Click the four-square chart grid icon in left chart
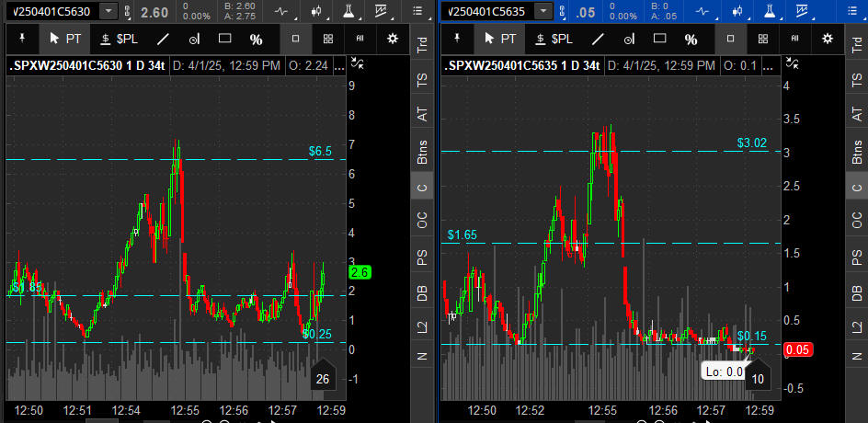868x423 pixels. click(328, 40)
